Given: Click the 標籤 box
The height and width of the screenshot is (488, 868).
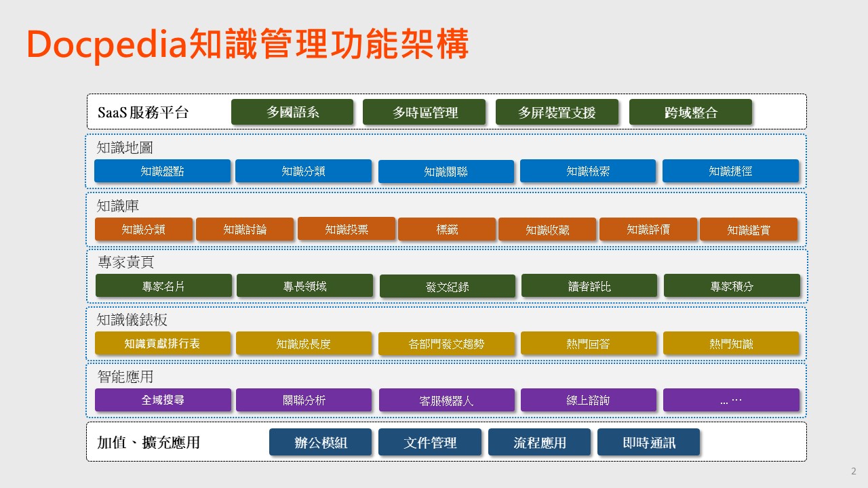Looking at the screenshot, I should pos(447,229).
